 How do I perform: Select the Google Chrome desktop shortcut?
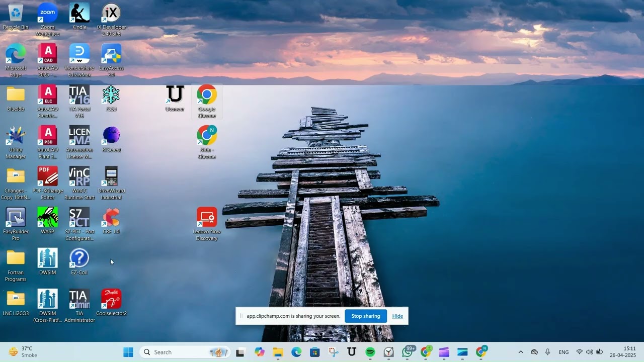(x=207, y=102)
